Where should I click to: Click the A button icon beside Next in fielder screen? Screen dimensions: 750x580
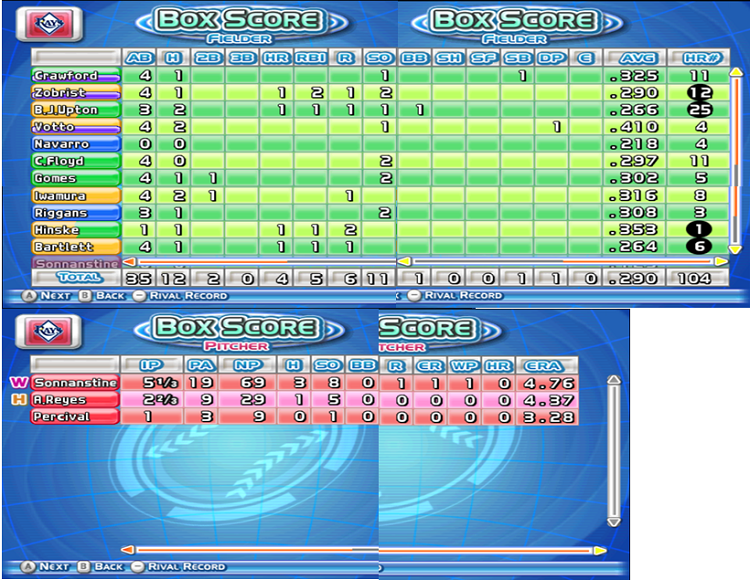pyautogui.click(x=29, y=296)
